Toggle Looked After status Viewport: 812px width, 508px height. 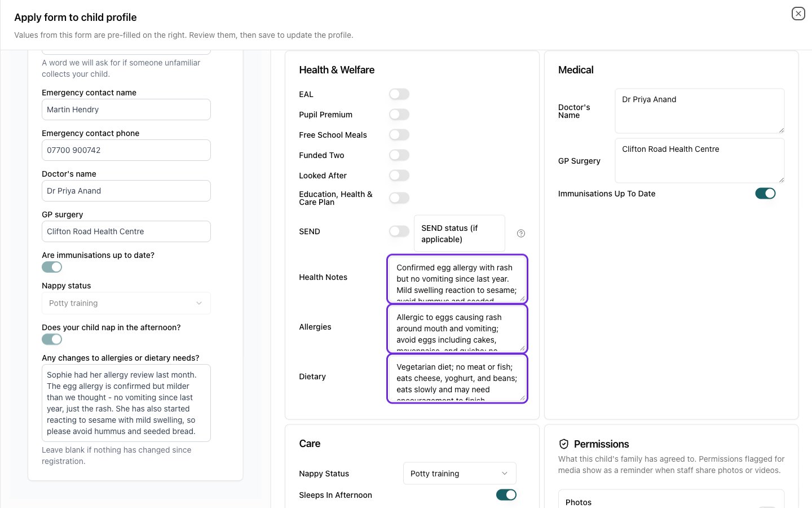[x=399, y=176]
